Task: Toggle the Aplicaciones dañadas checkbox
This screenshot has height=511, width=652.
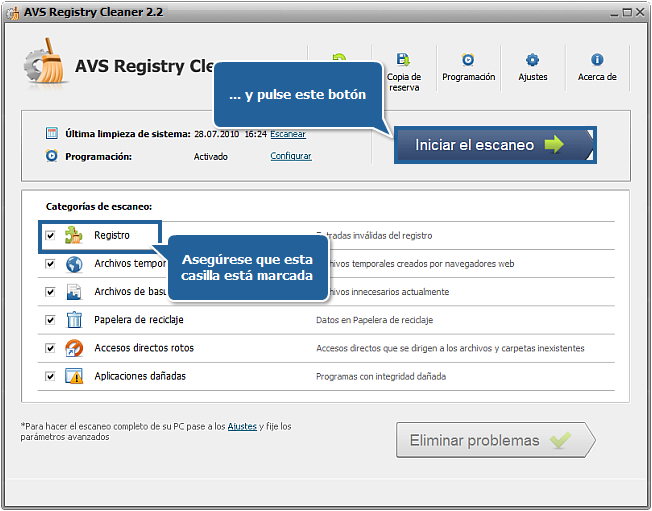Action: [x=50, y=376]
